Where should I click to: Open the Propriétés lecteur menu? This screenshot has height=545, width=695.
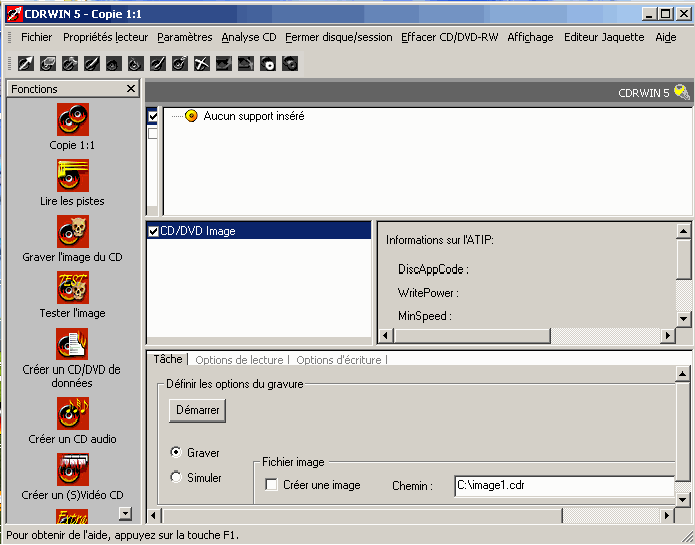point(105,37)
